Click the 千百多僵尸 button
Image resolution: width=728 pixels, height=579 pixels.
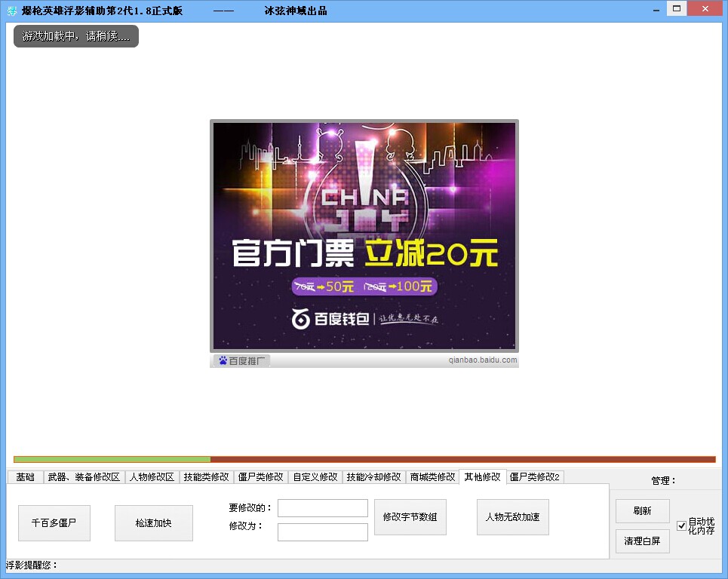(54, 523)
